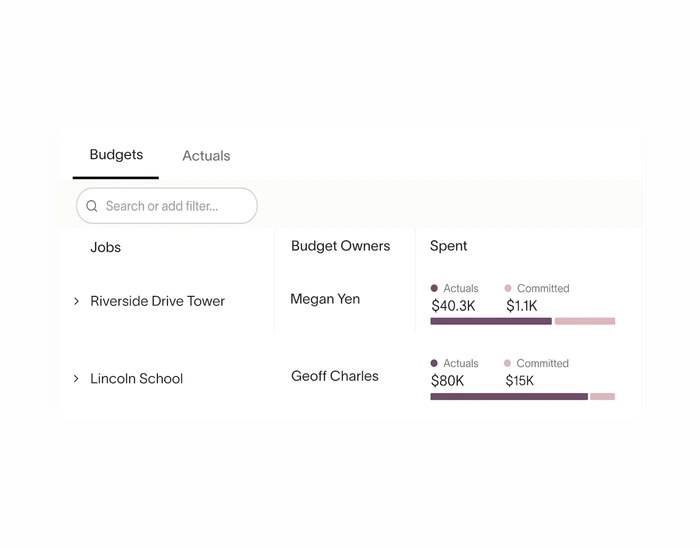Click Riverside's Committed legend dot
Screen dimensions: 700x550
point(508,288)
